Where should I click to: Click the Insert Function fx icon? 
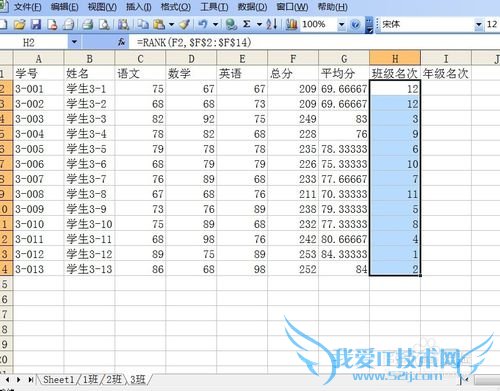[121, 42]
